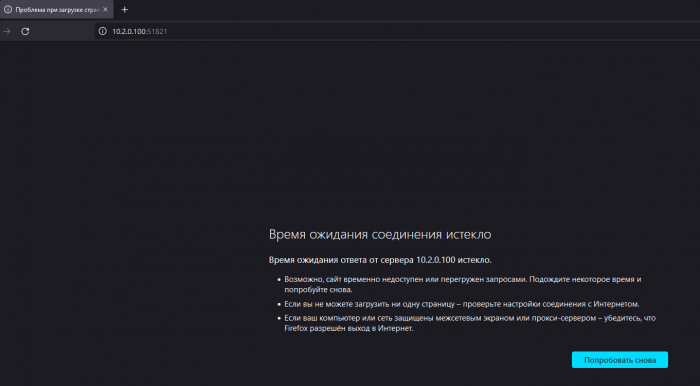
Task: Open a new tab with plus icon
Action: [125, 9]
